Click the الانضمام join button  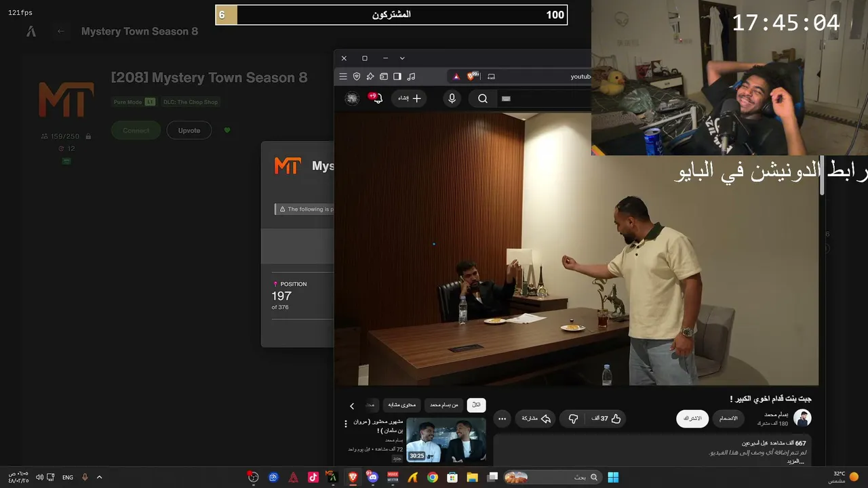coord(728,419)
